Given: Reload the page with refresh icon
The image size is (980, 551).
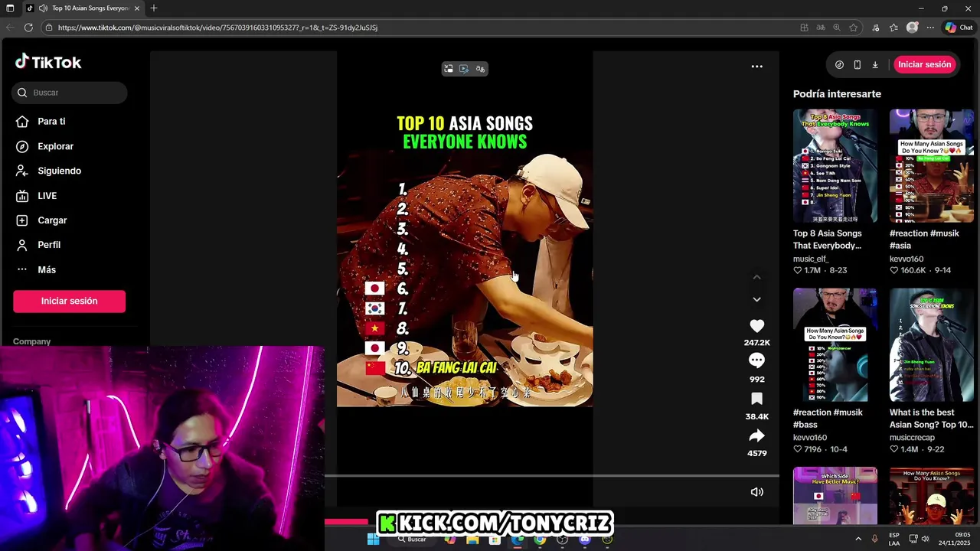Looking at the screenshot, I should click(x=28, y=28).
